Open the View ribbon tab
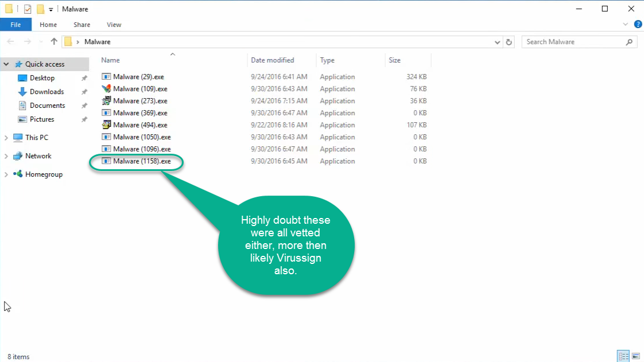The height and width of the screenshot is (362, 644). [114, 25]
